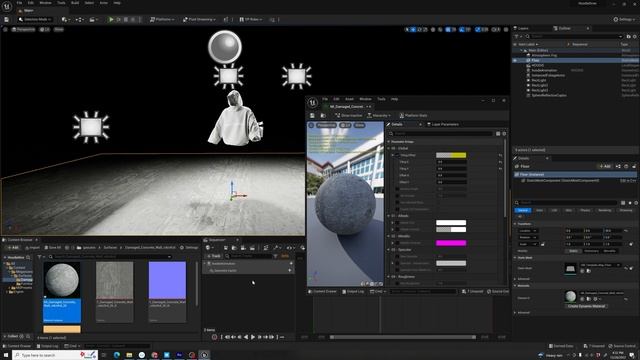The height and width of the screenshot is (360, 640).
Task: Select the sphere reflection capture in the viewport
Action: 224,47
